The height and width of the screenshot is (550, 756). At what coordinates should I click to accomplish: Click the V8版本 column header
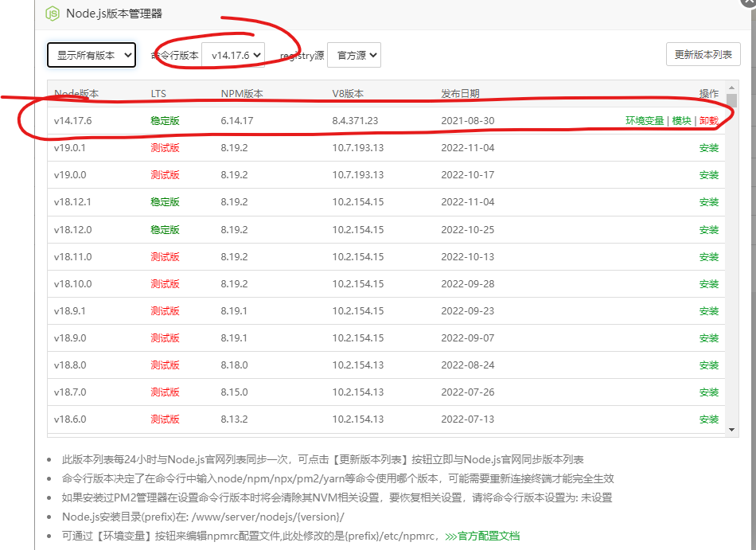(348, 93)
